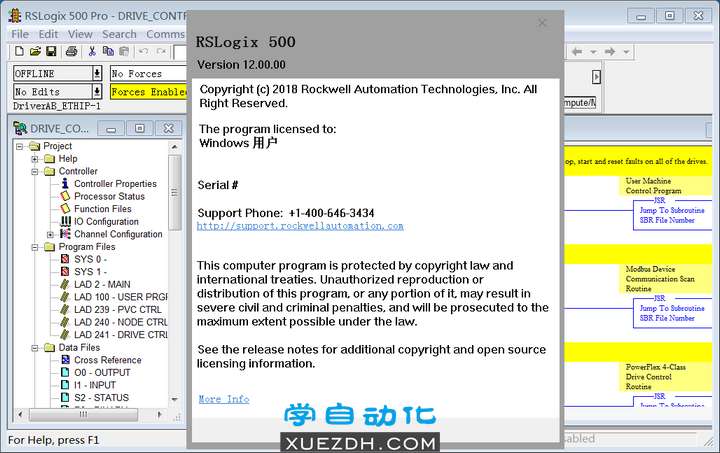The image size is (720, 453).
Task: Click project tree horizontal scroll left arrow
Action: tap(20, 415)
